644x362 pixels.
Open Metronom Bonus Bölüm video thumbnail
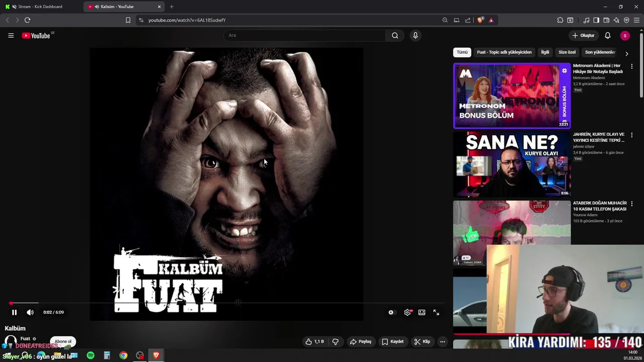[512, 96]
